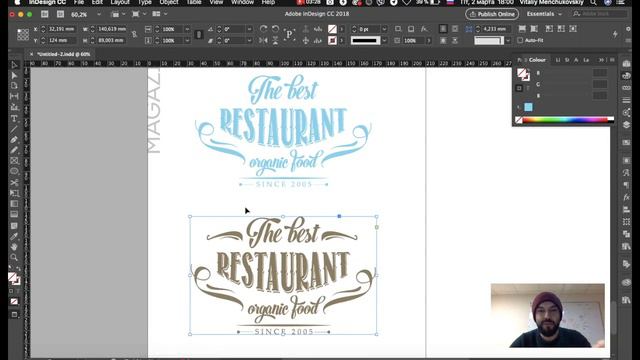Open the File menu

(79, 2)
